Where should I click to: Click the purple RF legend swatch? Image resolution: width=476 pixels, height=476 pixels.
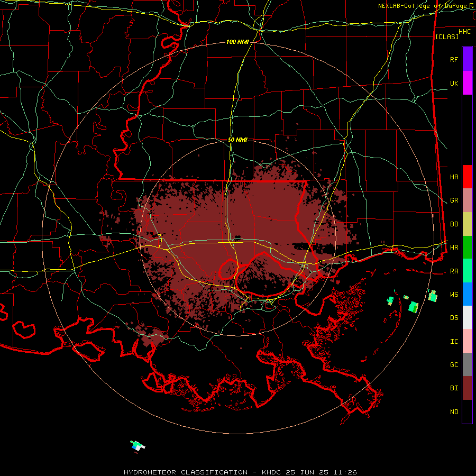pyautogui.click(x=467, y=59)
